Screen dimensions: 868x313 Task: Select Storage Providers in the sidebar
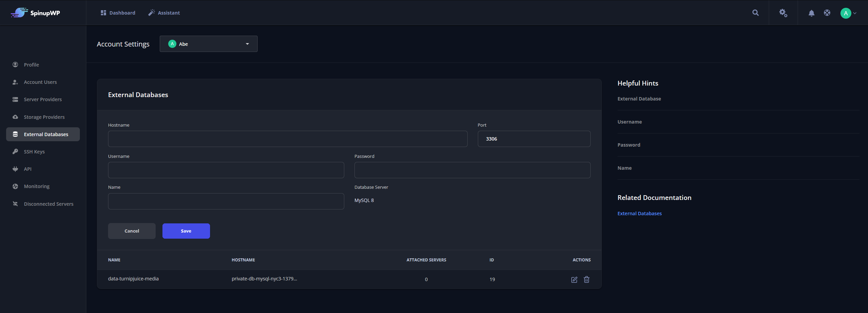44,116
